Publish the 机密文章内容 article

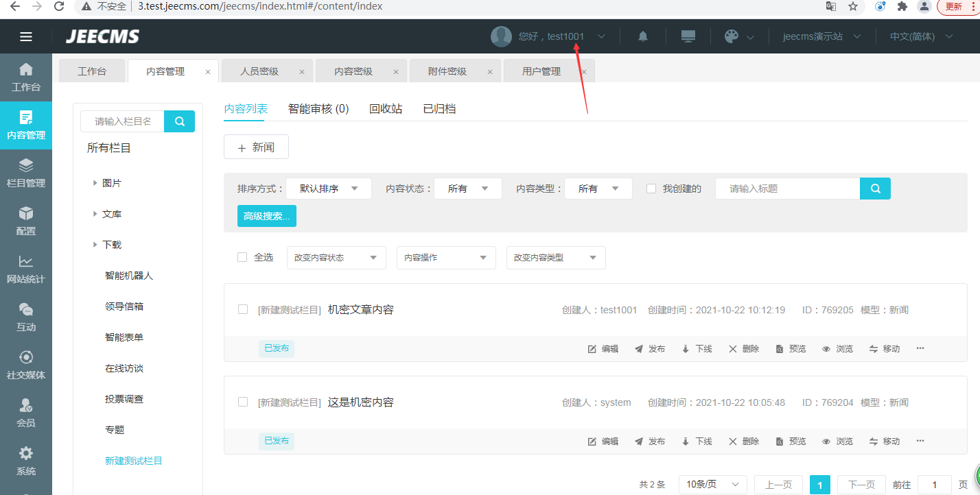pos(650,349)
